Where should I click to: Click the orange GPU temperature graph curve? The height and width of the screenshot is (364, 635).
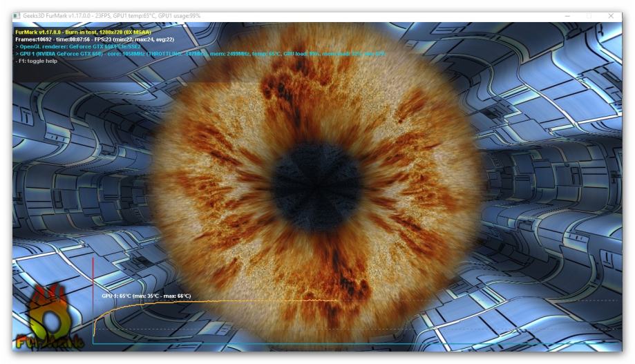click(x=215, y=302)
